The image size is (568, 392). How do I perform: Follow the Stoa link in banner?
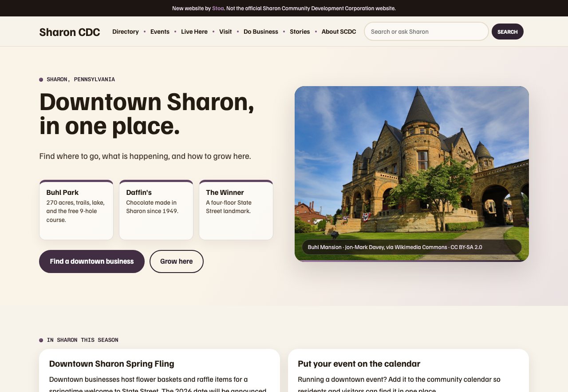(x=218, y=8)
